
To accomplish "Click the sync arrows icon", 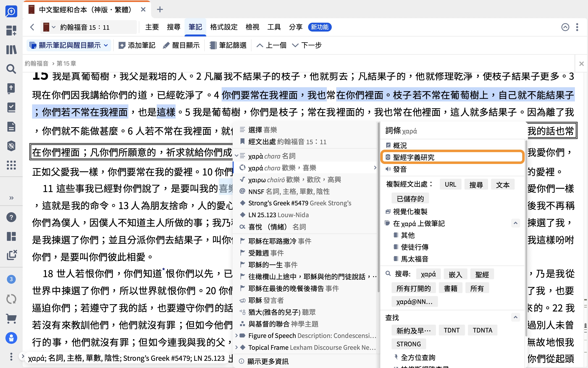I will (x=11, y=299).
